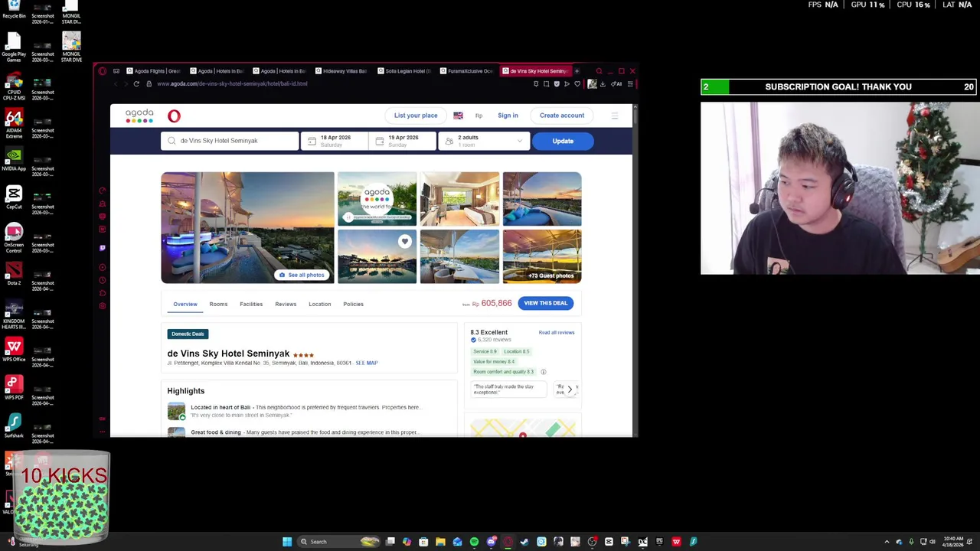Open Dota 2 desktop shortcut
This screenshot has width=980, height=551.
click(14, 274)
